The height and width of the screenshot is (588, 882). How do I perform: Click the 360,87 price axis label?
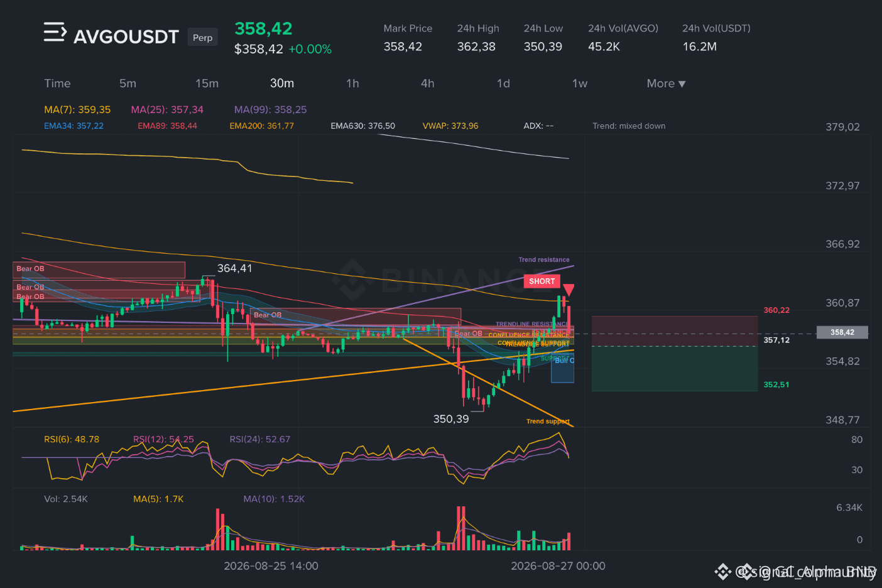pos(842,303)
